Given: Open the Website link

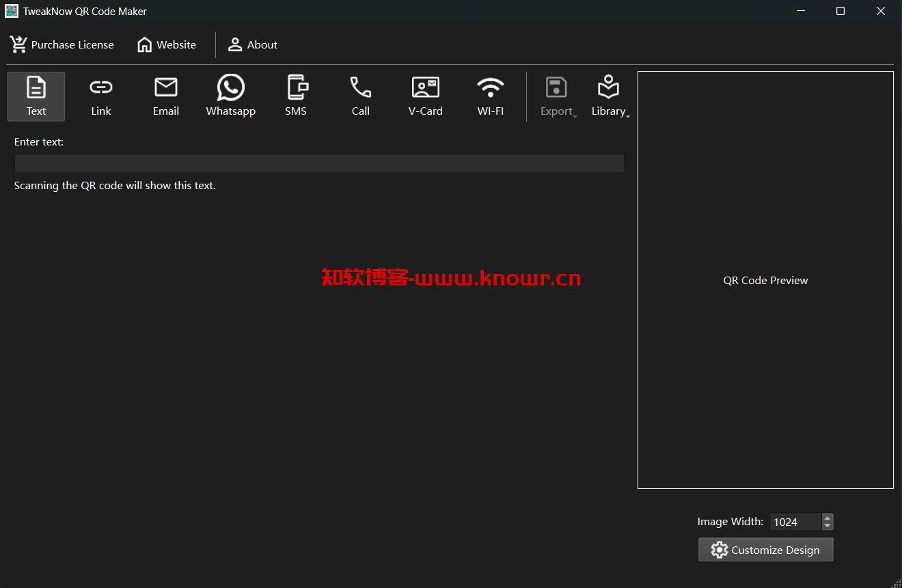Looking at the screenshot, I should tap(167, 45).
